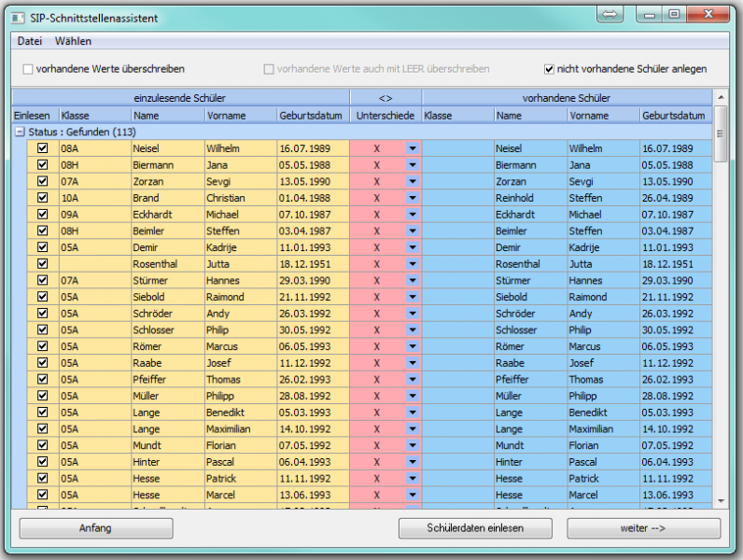The image size is (743, 560).
Task: Select left-side Vorname cell Maximilian
Action: pos(241,428)
